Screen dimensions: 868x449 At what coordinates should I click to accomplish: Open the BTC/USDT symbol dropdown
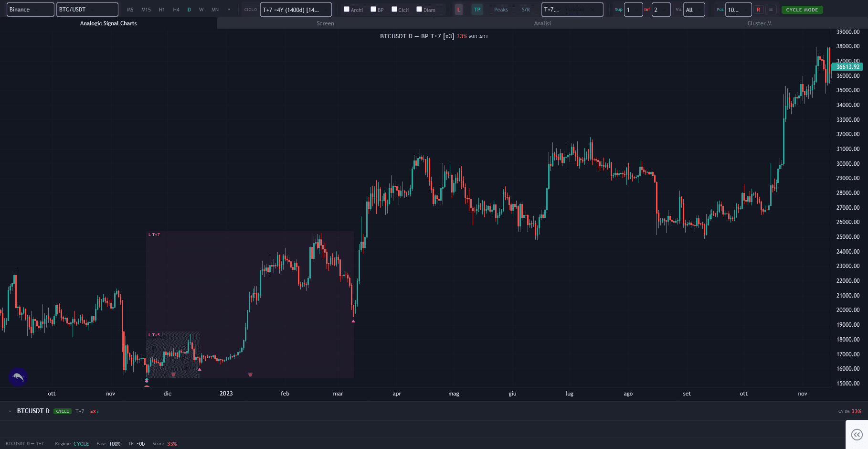tap(87, 10)
